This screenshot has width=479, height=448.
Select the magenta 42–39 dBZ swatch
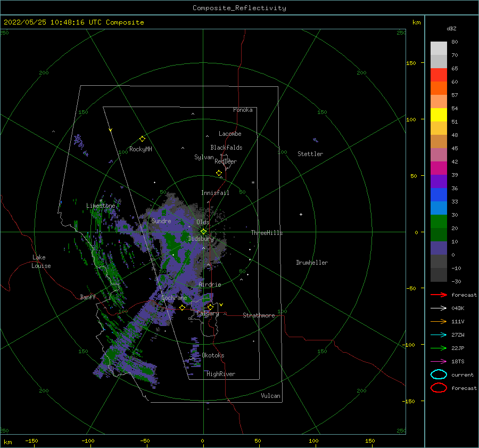click(x=439, y=168)
